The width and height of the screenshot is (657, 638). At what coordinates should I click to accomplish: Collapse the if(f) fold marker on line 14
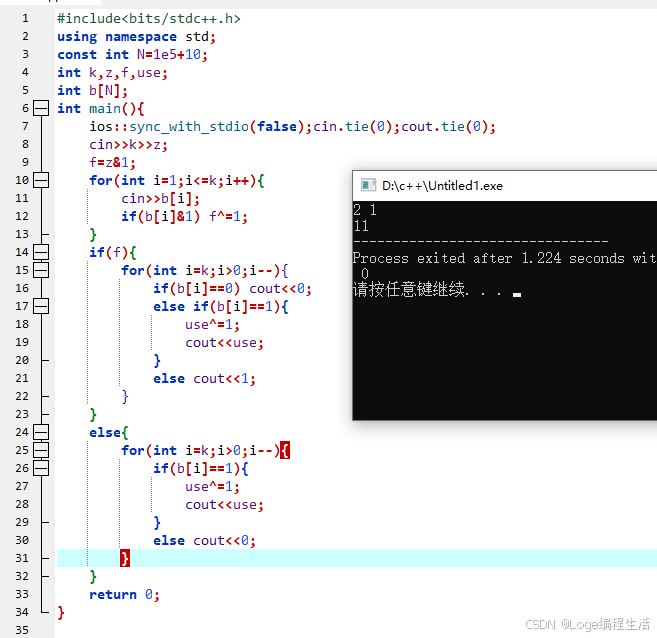pos(41,252)
